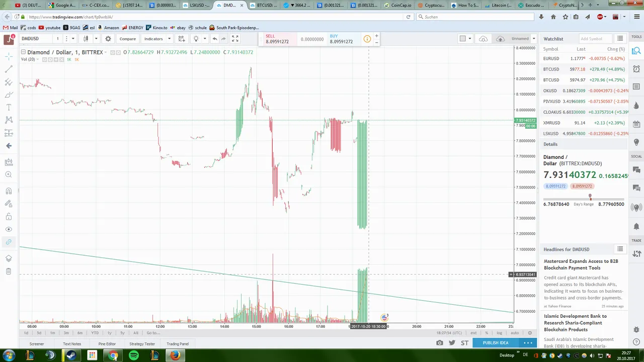
Task: Open chart layout selector dropdown
Action: [x=465, y=39]
